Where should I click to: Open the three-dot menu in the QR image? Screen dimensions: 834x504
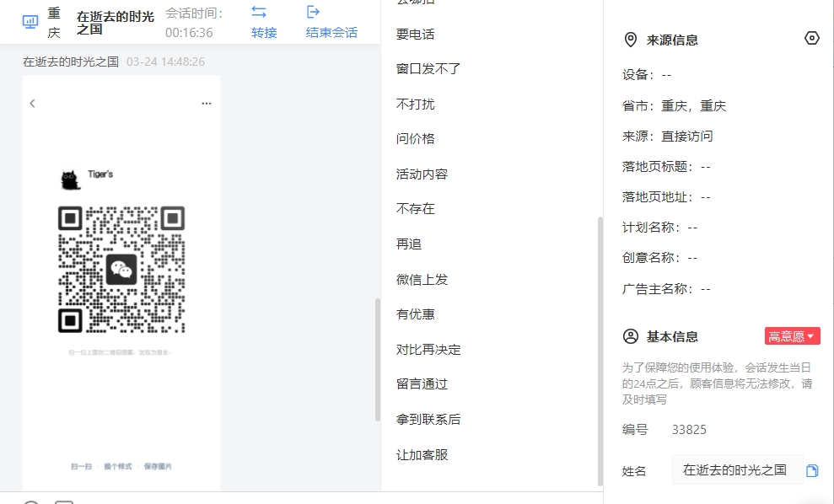pyautogui.click(x=207, y=103)
